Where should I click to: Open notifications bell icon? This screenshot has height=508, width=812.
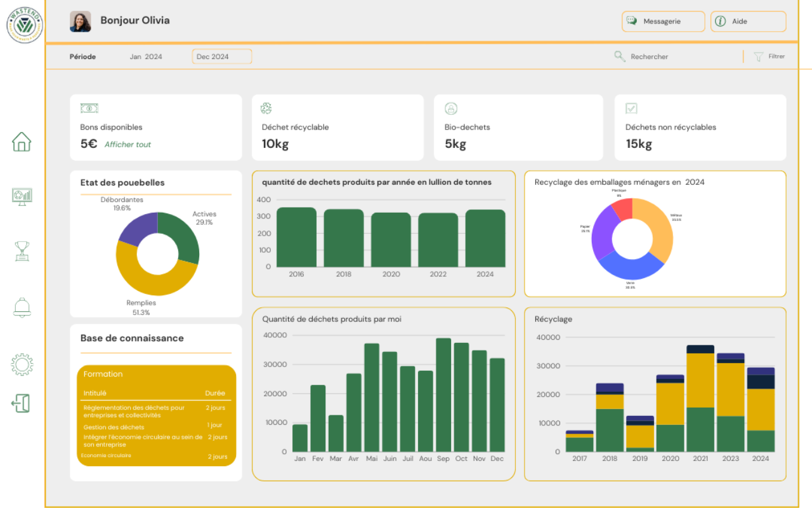pyautogui.click(x=22, y=307)
